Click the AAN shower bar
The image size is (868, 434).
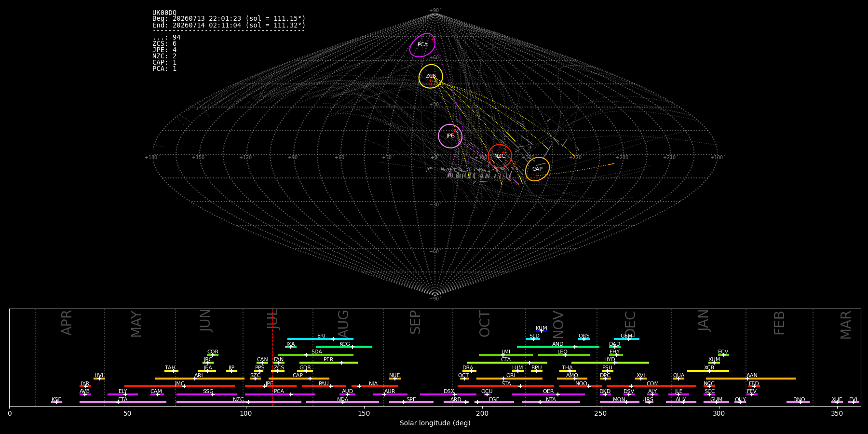tap(751, 379)
